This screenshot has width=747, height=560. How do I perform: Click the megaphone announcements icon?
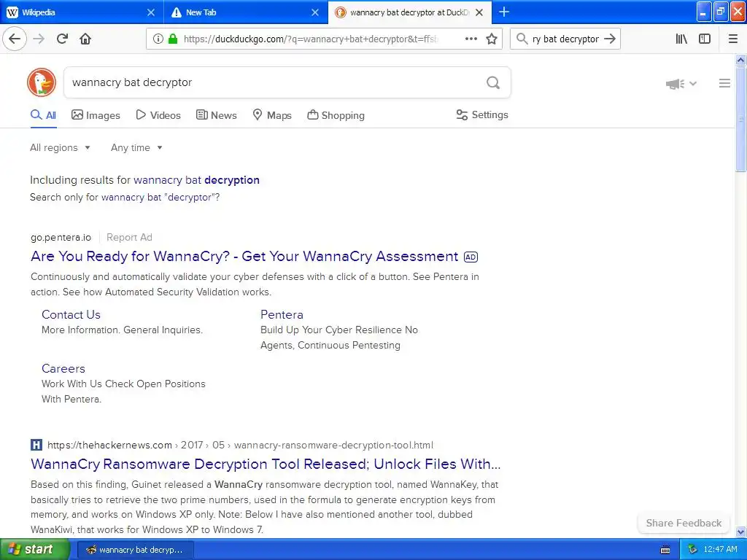click(675, 84)
